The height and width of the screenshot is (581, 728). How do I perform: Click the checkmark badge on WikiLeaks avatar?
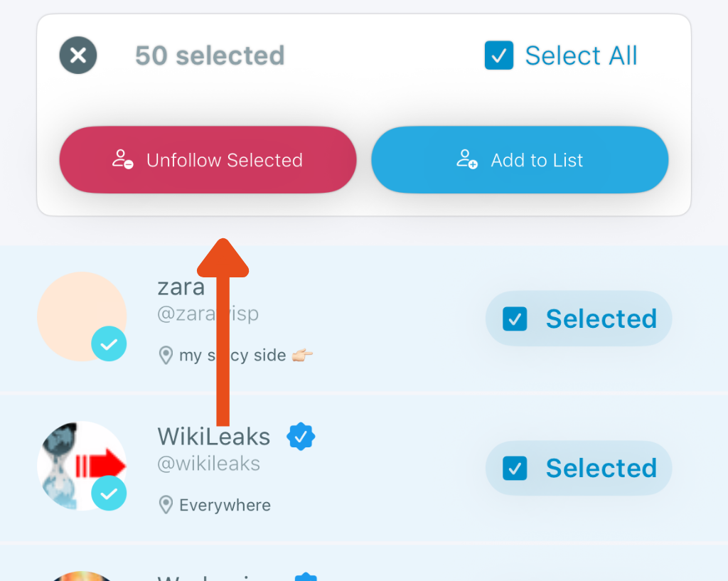(109, 493)
